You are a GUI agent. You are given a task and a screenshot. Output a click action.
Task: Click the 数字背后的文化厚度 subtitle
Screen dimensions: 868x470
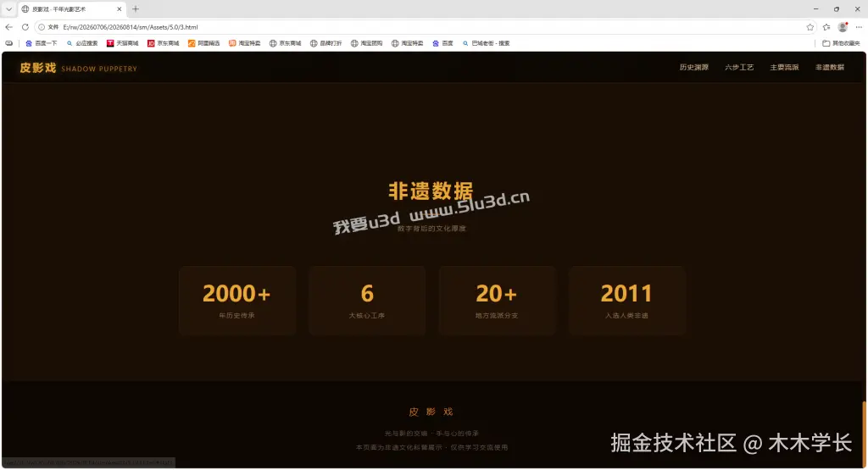click(x=431, y=229)
